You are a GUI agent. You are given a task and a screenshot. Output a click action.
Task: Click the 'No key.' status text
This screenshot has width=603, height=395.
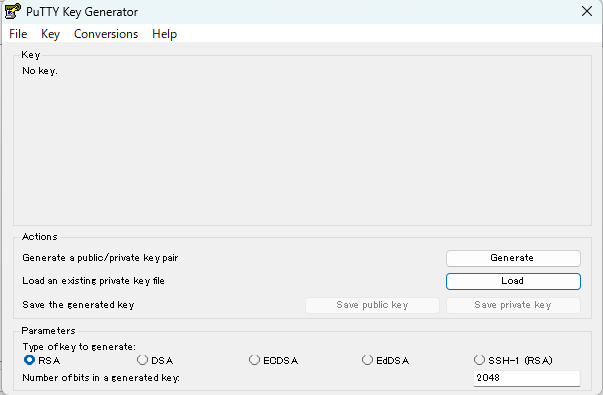point(40,71)
